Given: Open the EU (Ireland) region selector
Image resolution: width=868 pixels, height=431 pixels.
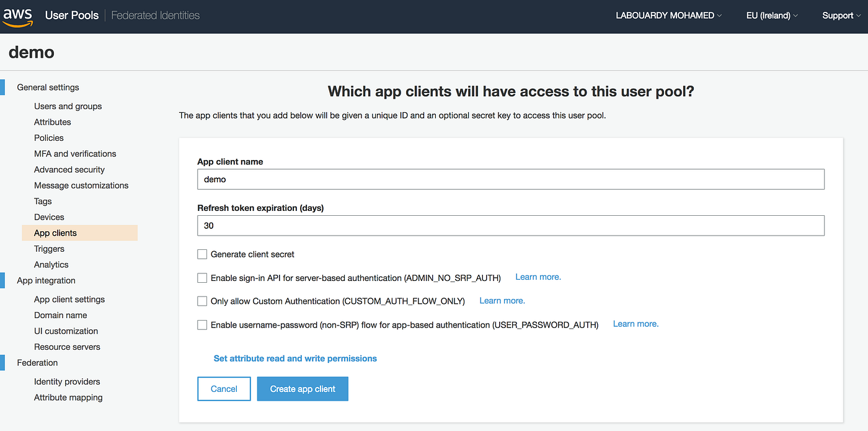Looking at the screenshot, I should [x=771, y=16].
